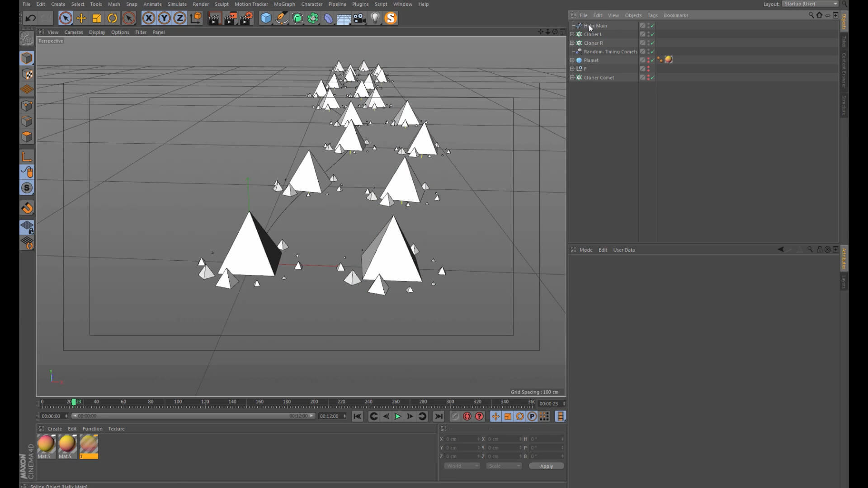The width and height of the screenshot is (868, 488).
Task: Click the Apply button in coordinates panel
Action: coord(546,466)
